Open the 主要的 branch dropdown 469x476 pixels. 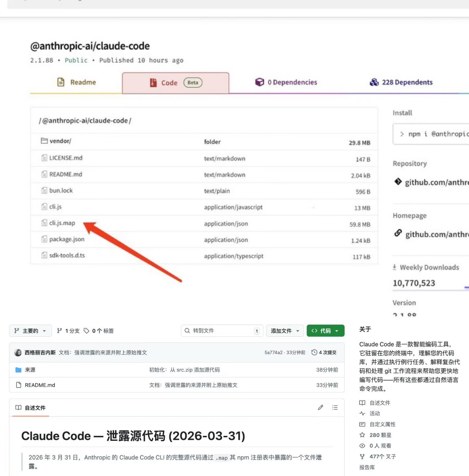coord(30,331)
